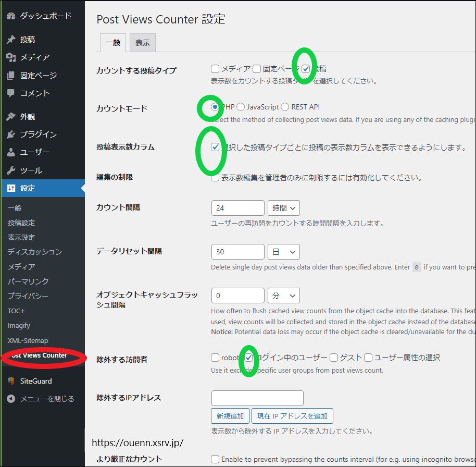Screen dimensions: 476x467
Task: Check the robot exclusion checkbox
Action: tap(215, 358)
